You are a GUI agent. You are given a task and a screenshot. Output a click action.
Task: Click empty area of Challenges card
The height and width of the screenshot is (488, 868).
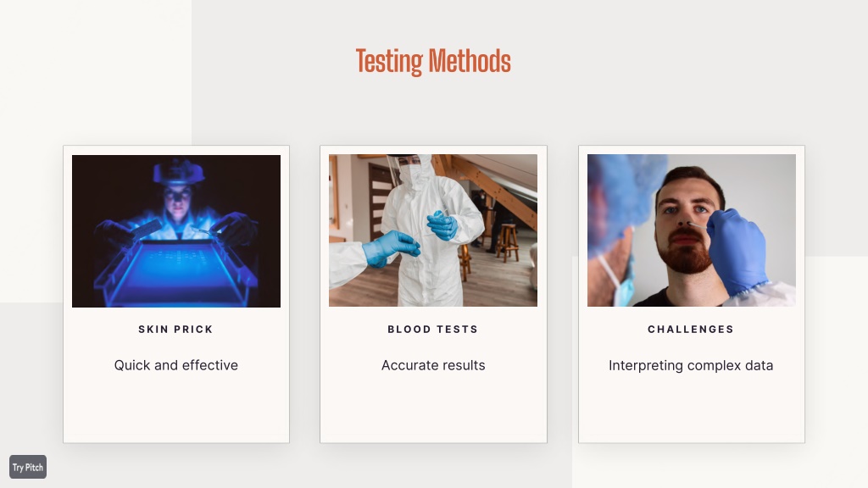[692, 409]
